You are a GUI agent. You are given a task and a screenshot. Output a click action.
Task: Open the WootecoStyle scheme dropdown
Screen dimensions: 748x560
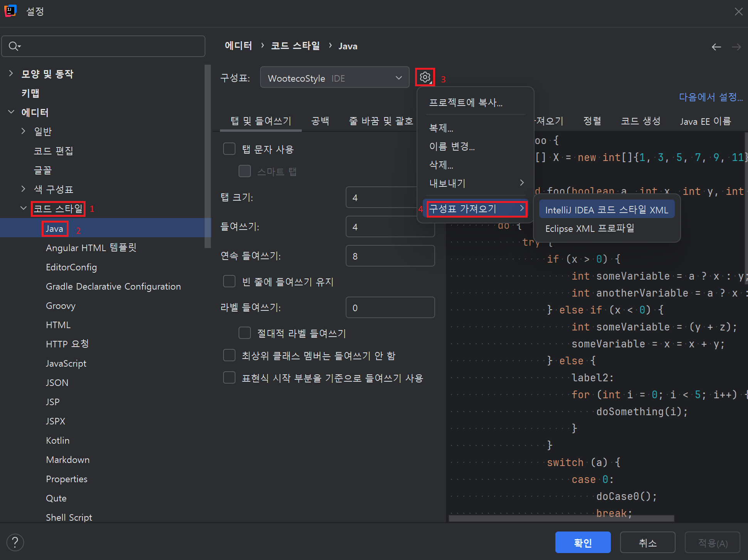pyautogui.click(x=334, y=77)
